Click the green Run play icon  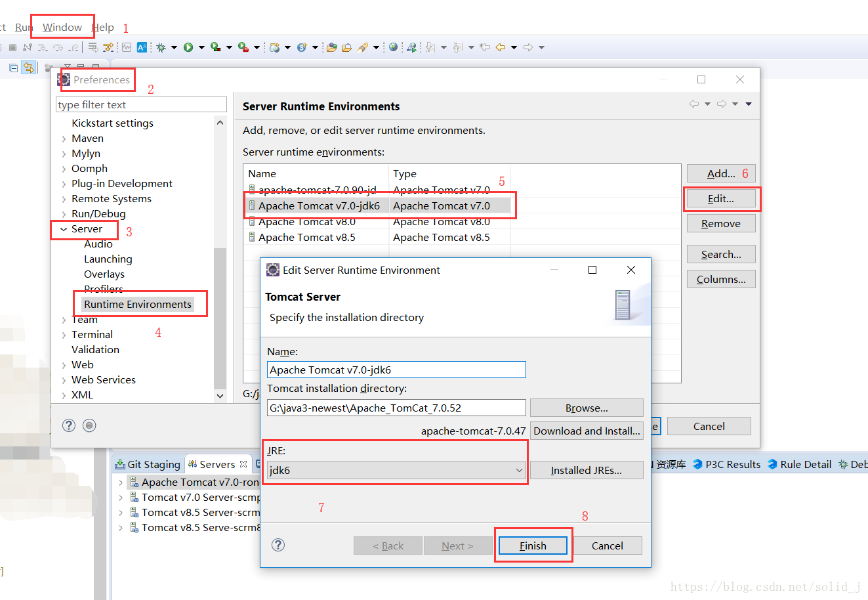point(188,47)
